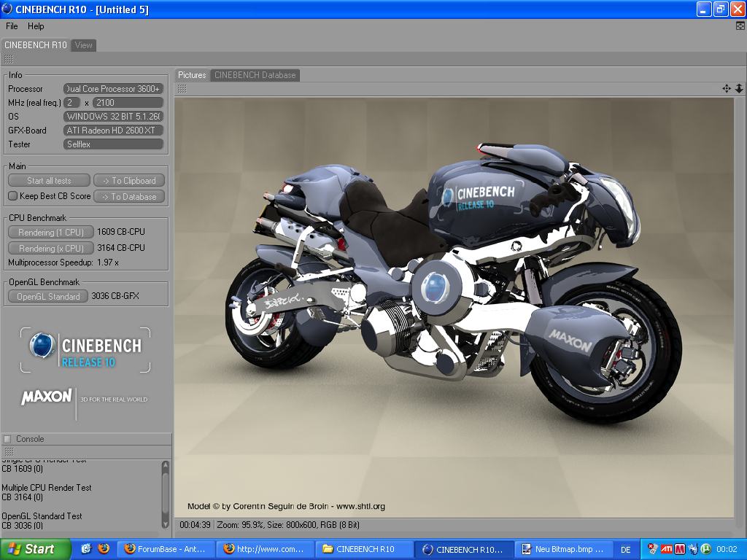Switch to ForumBase Firefox taskbar window
The image size is (747, 560).
(166, 549)
